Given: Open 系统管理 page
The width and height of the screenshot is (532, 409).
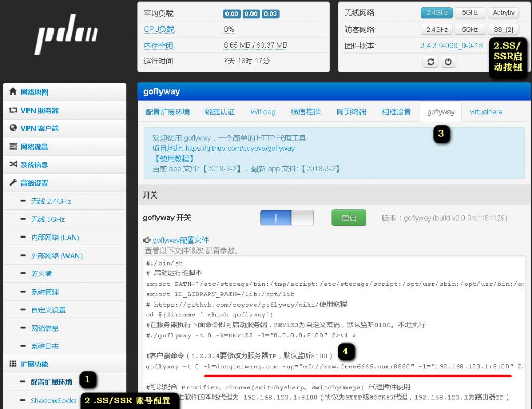Looking at the screenshot, I should tap(45, 292).
